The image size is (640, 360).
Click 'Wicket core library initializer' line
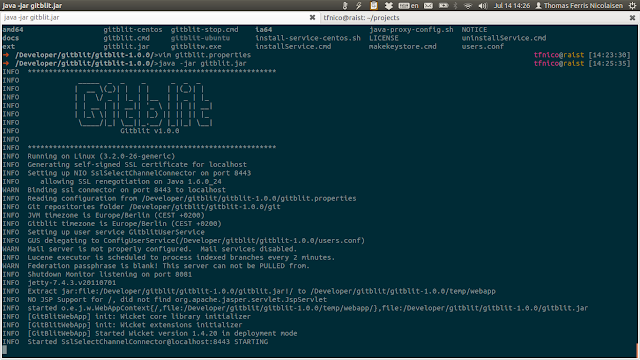[139, 316]
